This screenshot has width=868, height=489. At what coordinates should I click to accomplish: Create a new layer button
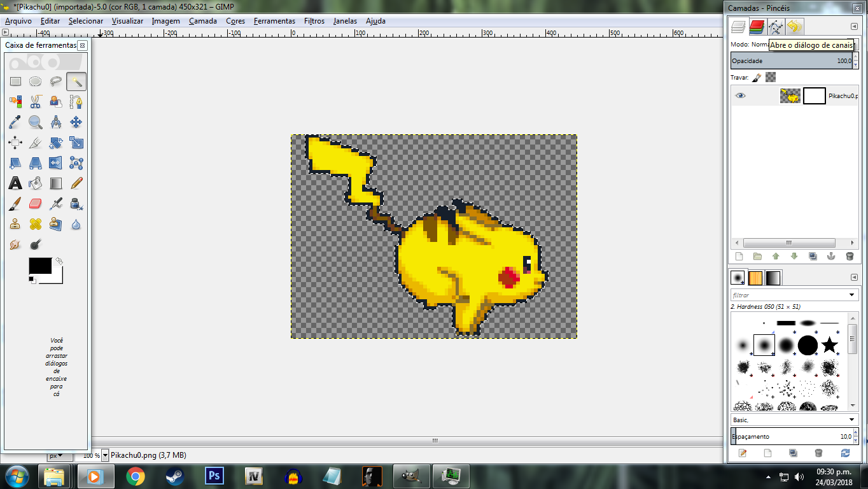coord(739,257)
